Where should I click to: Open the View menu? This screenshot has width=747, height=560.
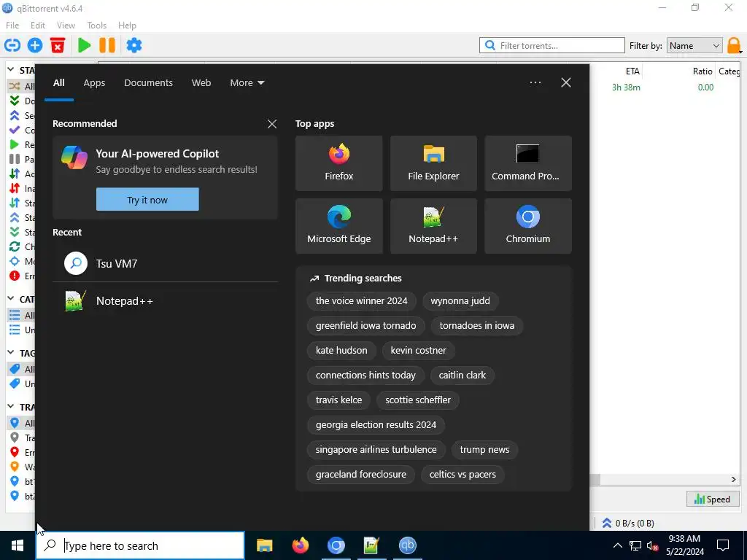coord(66,26)
